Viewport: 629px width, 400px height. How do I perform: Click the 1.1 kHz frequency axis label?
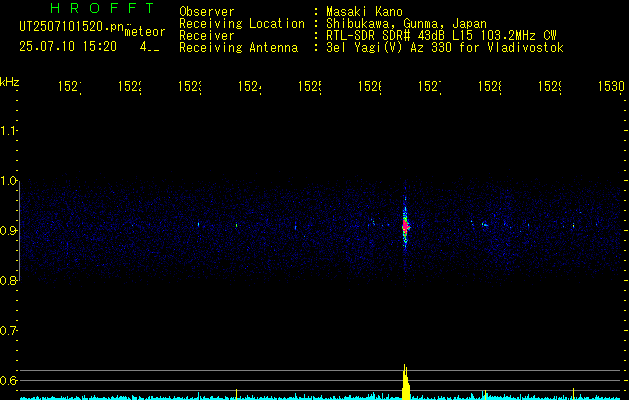[x=8, y=130]
